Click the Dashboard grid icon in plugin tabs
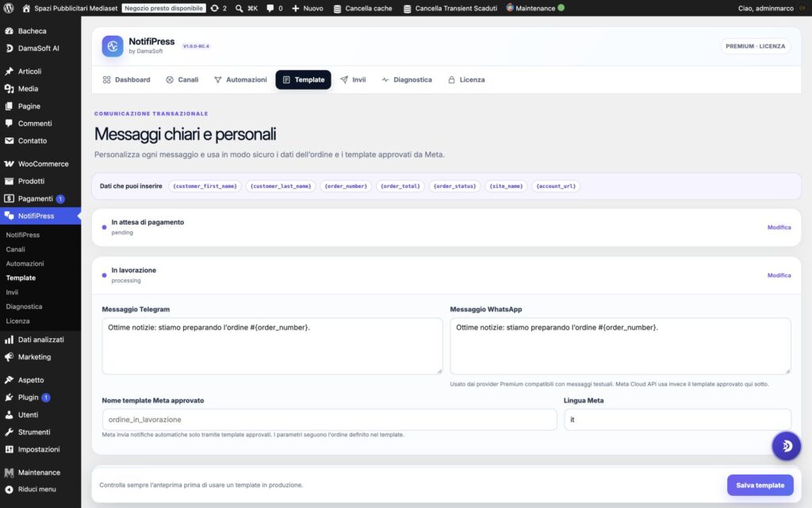The image size is (812, 508). coord(107,80)
